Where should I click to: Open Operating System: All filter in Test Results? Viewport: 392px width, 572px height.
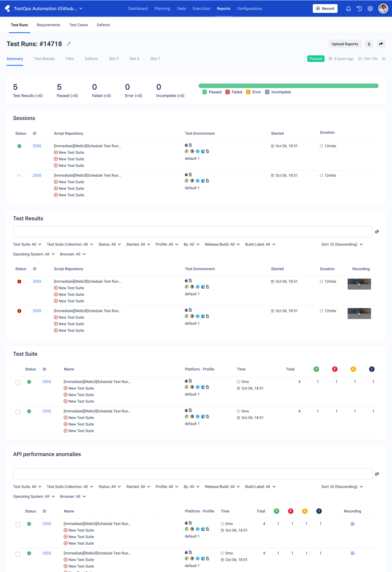coord(34,254)
